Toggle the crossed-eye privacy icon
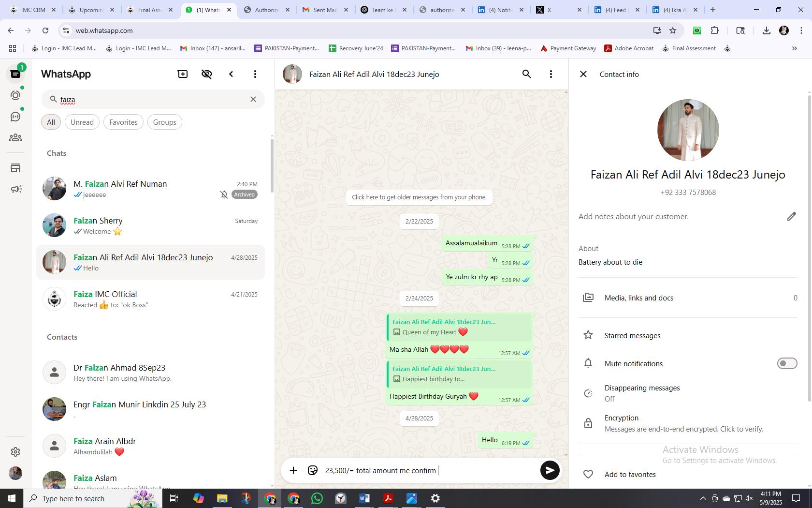Screen dimensions: 812x508 (x=207, y=74)
